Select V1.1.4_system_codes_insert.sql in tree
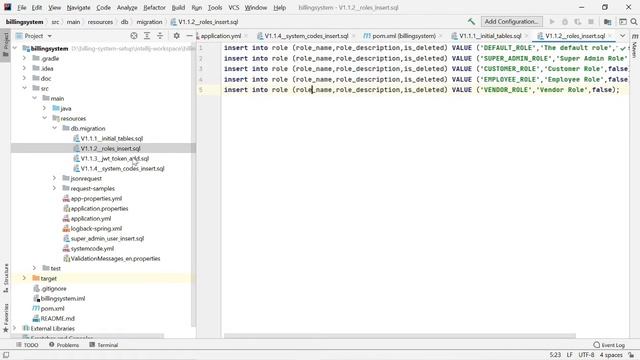Screen dimensions: 640x360 (x=122, y=169)
